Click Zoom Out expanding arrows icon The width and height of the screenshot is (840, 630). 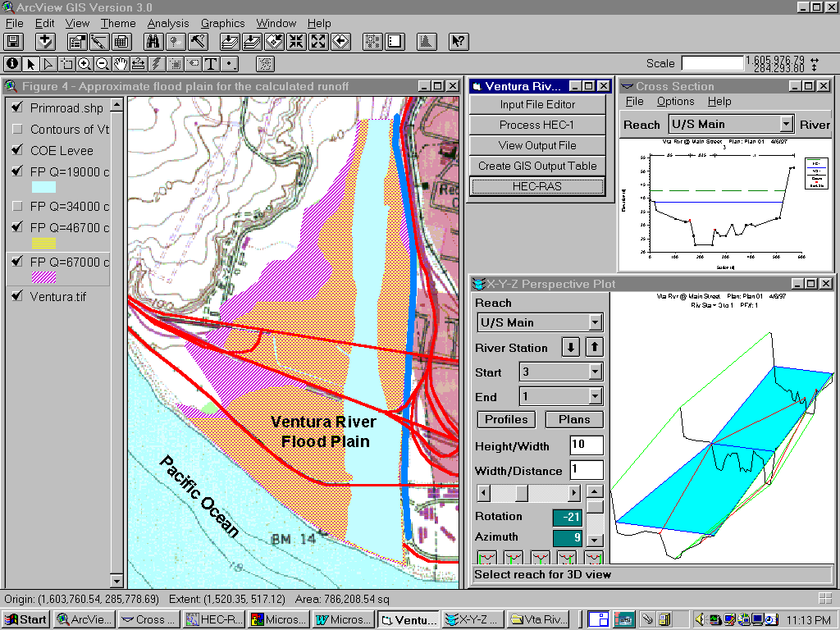pyautogui.click(x=318, y=41)
